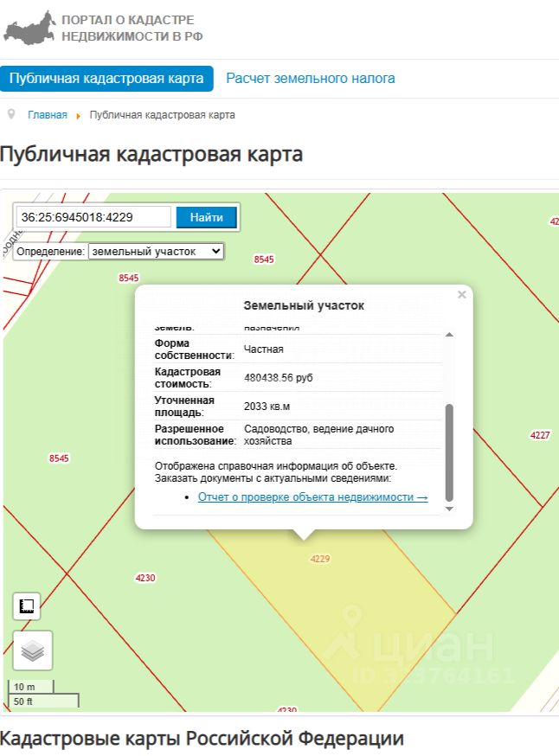Click scroll-down arrow in popup
The width and height of the screenshot is (559, 756).
tap(449, 509)
